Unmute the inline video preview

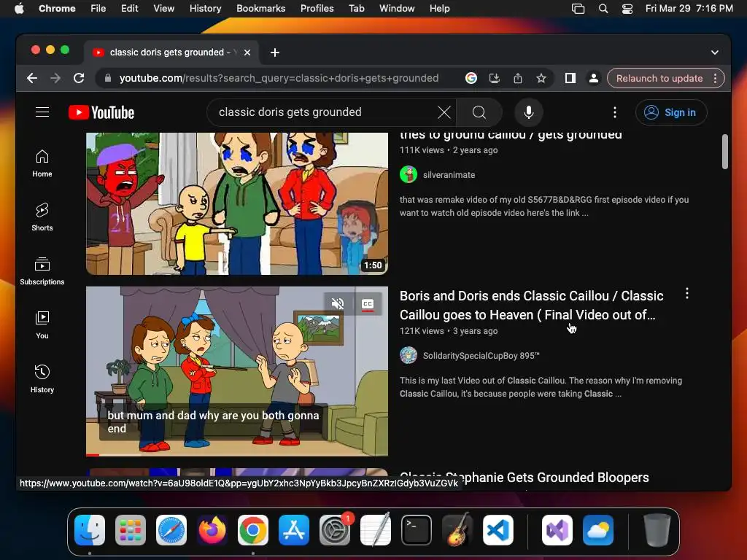click(x=338, y=304)
